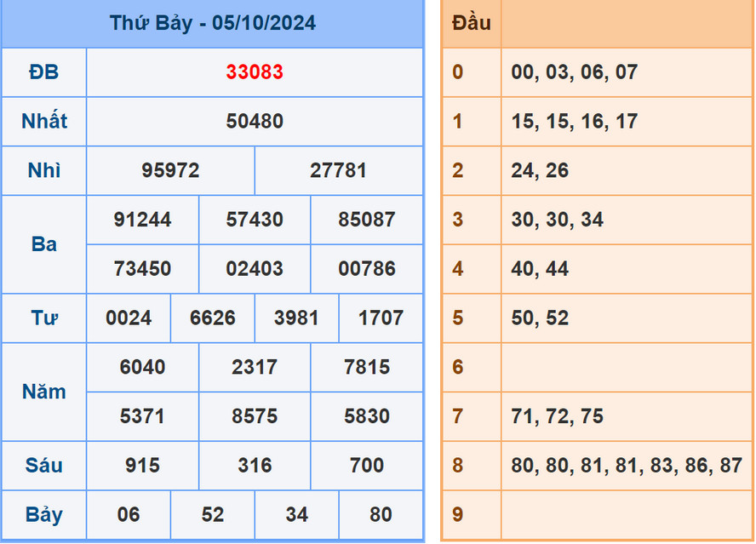
Task: Click the Đầu column header
Action: coord(470,23)
